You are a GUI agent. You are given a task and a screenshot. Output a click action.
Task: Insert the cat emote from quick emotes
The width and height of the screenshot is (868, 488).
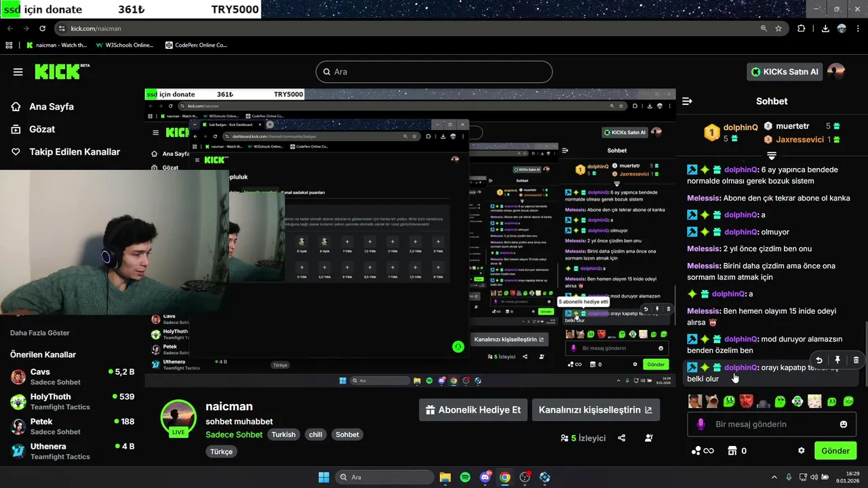click(712, 401)
